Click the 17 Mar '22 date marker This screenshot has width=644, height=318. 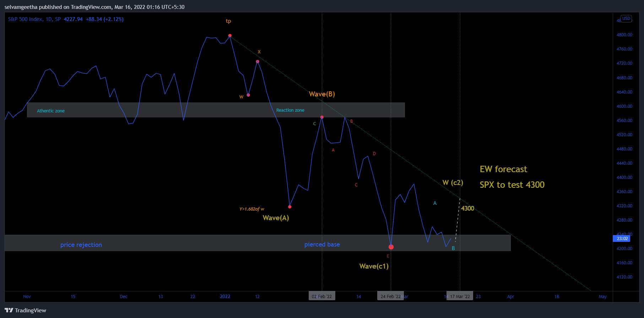[460, 296]
